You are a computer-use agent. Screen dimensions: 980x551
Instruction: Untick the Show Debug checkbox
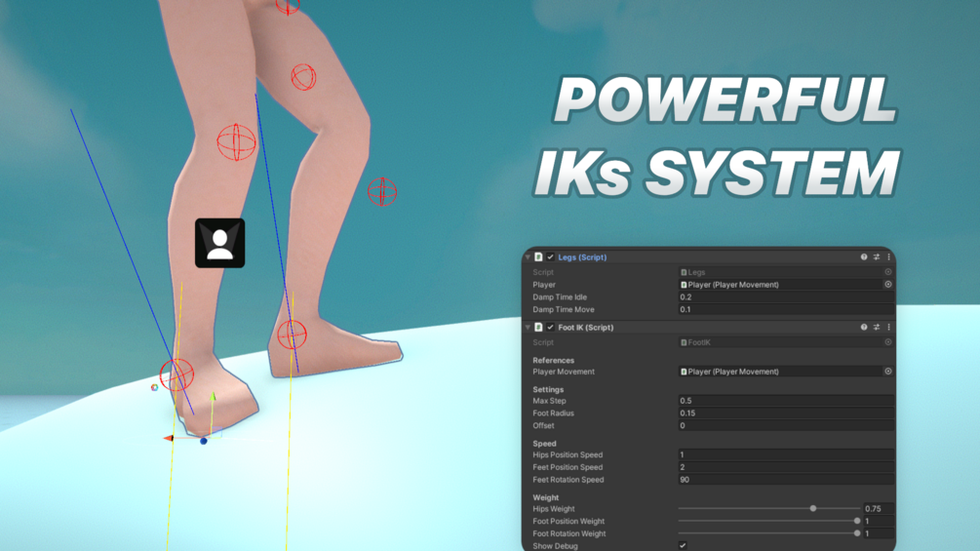click(x=683, y=545)
